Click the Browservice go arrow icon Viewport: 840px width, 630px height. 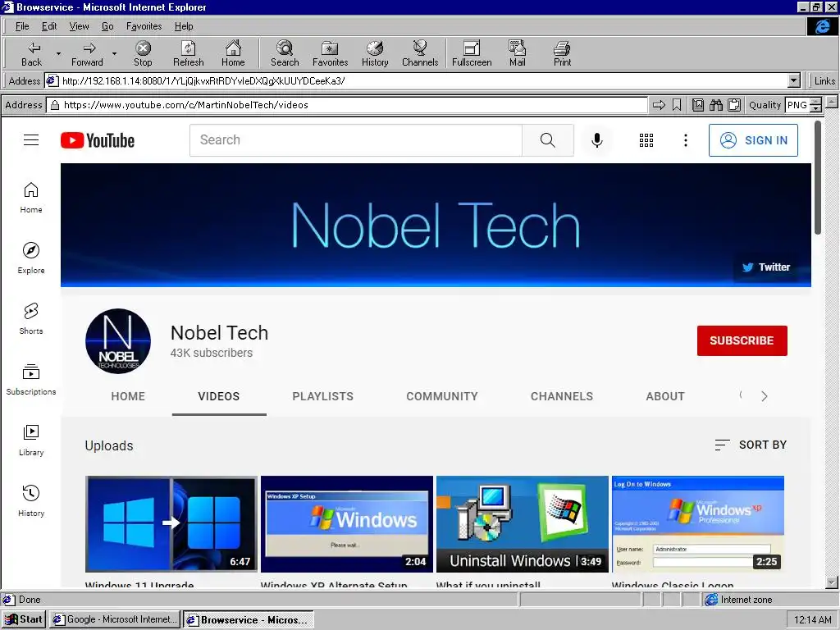click(x=659, y=105)
